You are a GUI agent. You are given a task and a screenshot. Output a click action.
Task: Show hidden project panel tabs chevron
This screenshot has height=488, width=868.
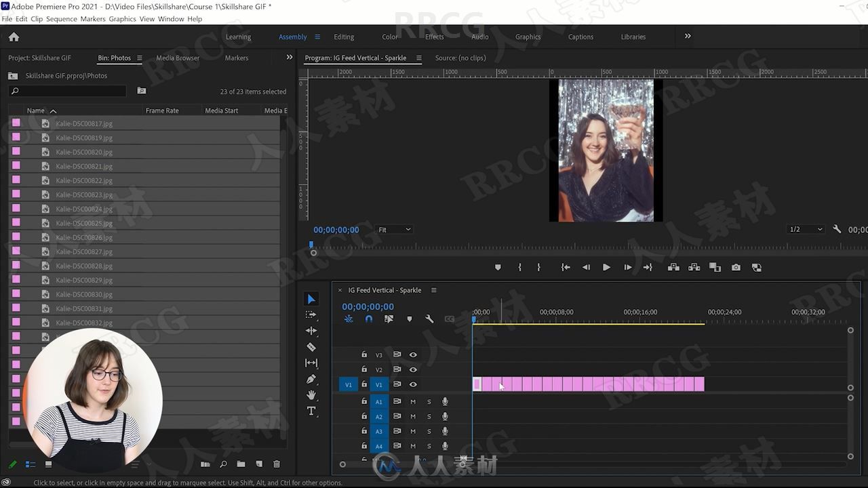290,58
